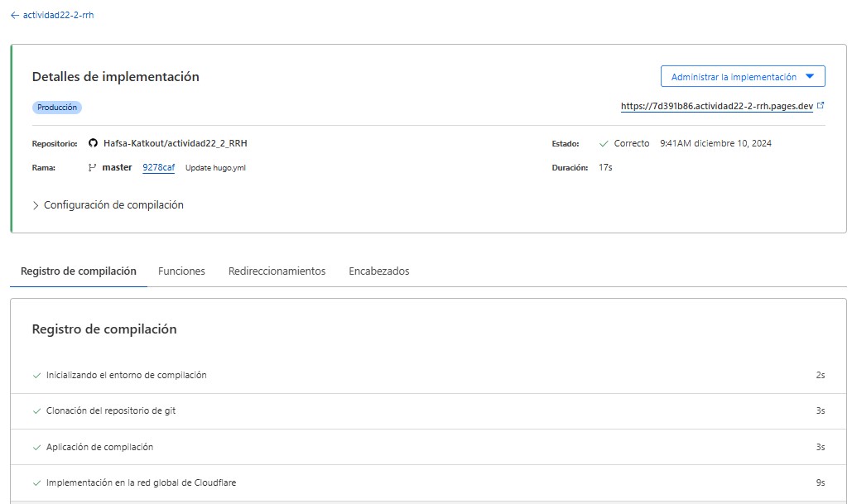Open the Encabezados tab
Image resolution: width=852 pixels, height=504 pixels.
tap(378, 271)
